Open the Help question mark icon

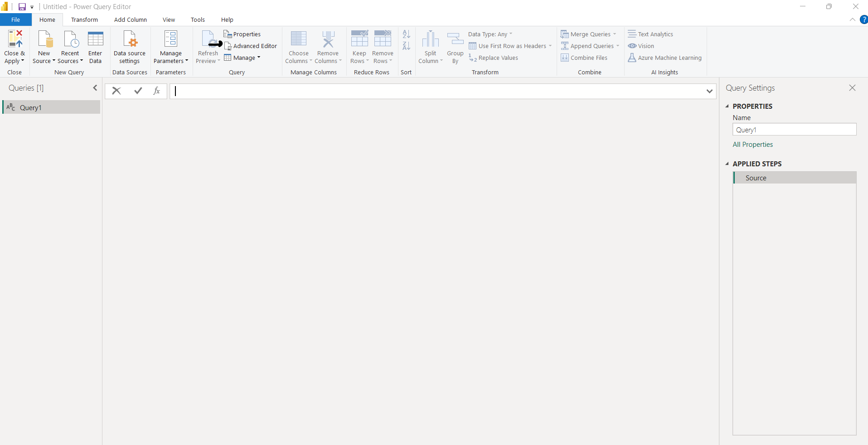coord(864,19)
